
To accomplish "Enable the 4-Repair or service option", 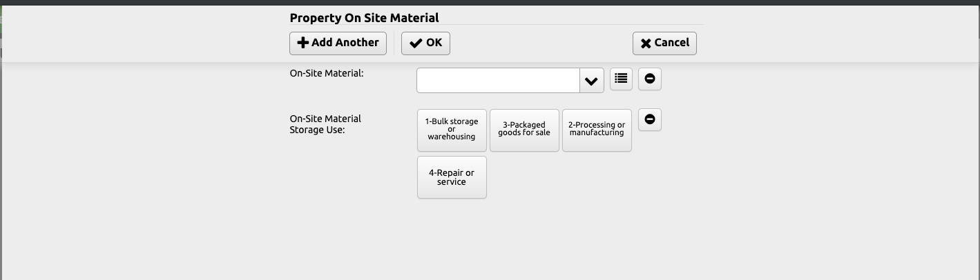I will [x=452, y=177].
